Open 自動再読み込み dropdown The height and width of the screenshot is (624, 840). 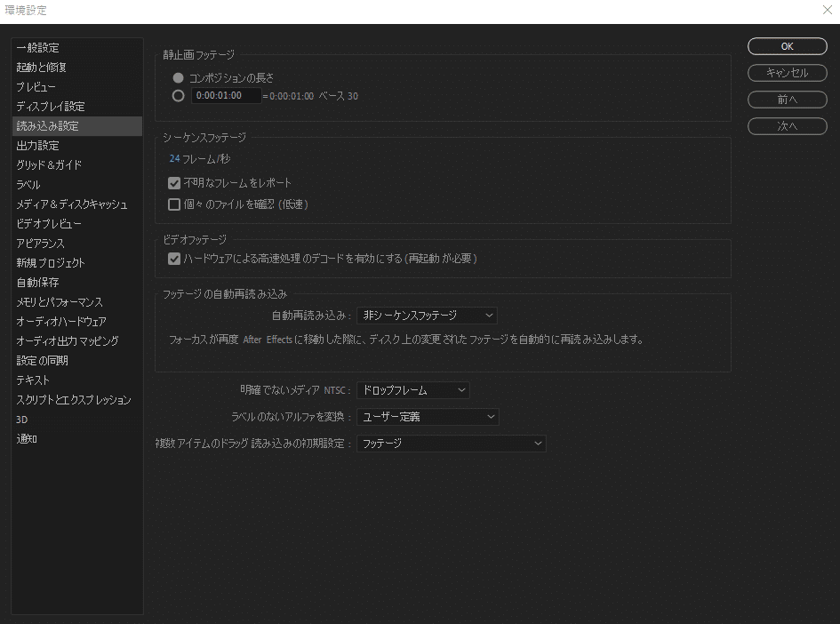point(427,316)
